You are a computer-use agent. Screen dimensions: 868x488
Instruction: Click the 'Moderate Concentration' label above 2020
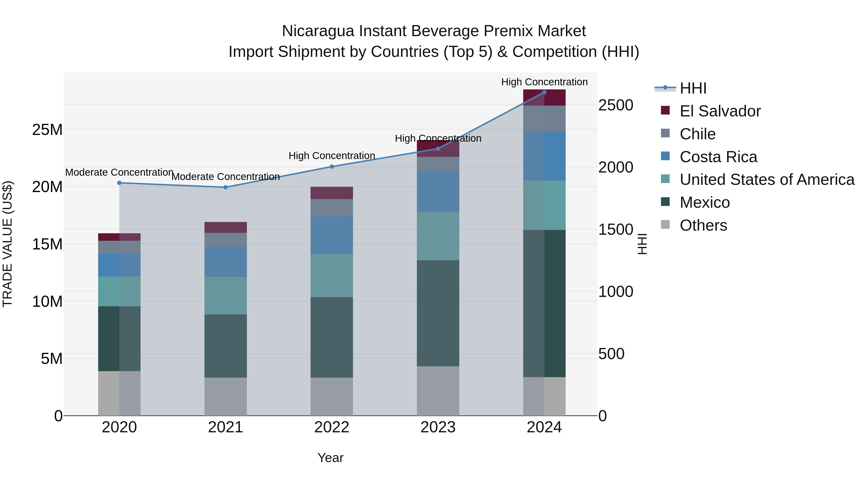[x=119, y=173]
